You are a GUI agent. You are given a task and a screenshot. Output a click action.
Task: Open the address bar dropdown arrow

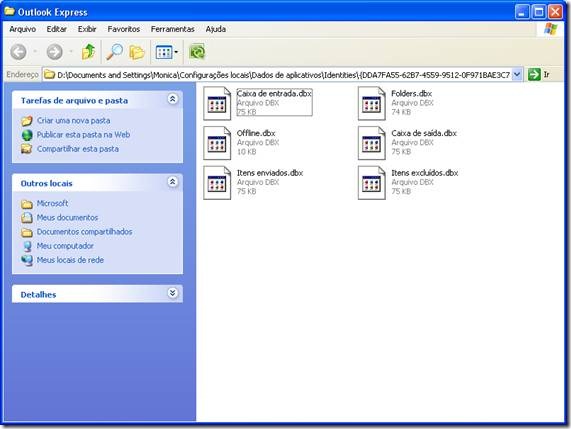517,75
